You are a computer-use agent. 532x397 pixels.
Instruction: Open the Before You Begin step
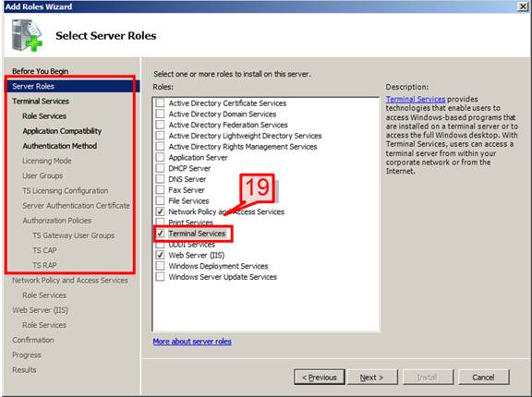40,71
